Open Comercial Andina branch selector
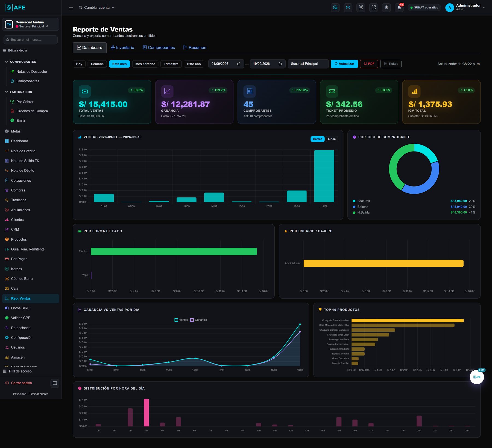 pos(31,24)
